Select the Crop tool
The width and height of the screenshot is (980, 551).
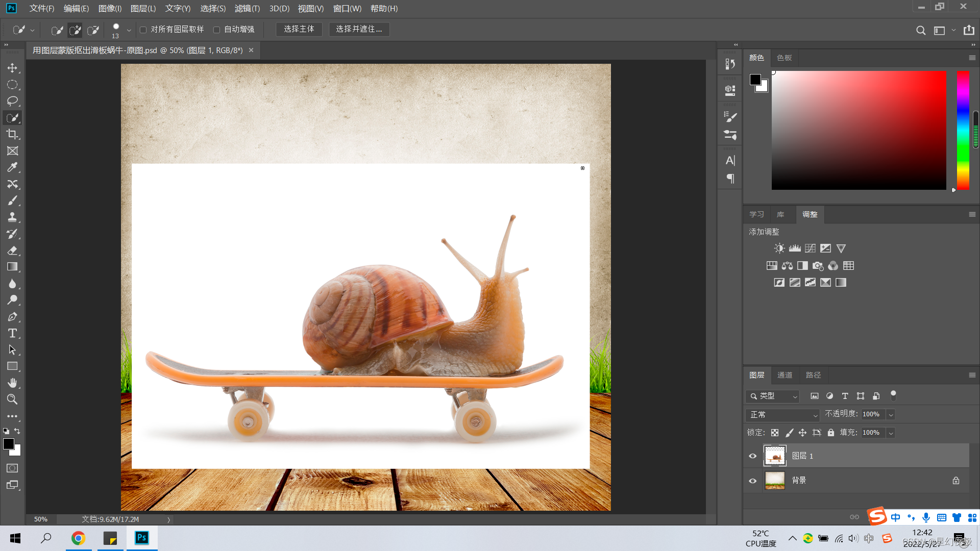pyautogui.click(x=12, y=134)
